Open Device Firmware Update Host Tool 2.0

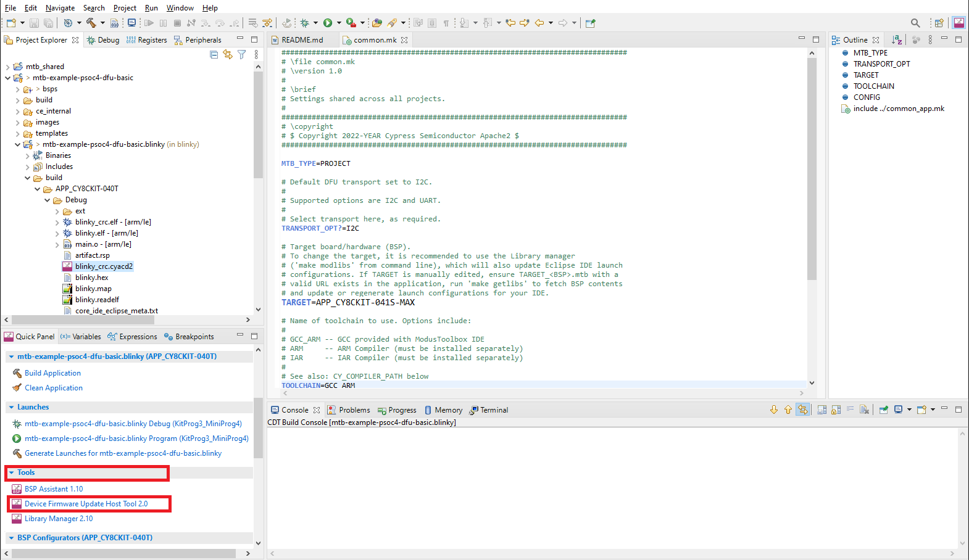(86, 504)
